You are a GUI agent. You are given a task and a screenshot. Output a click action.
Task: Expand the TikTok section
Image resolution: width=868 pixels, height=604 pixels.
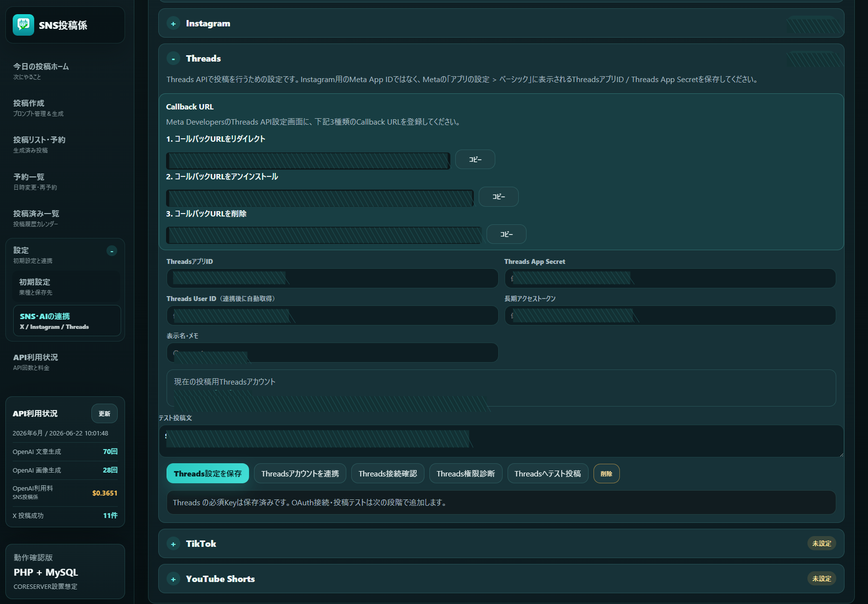173,544
